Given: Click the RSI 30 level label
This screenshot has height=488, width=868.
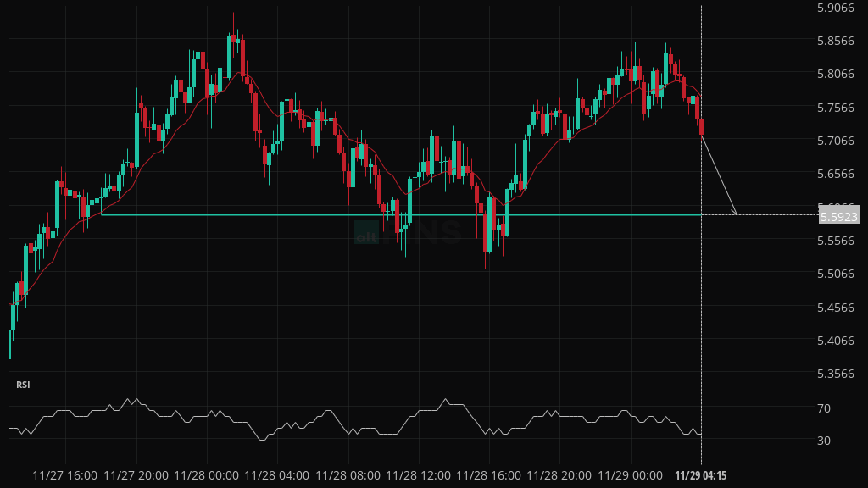Looking at the screenshot, I should coord(823,441).
